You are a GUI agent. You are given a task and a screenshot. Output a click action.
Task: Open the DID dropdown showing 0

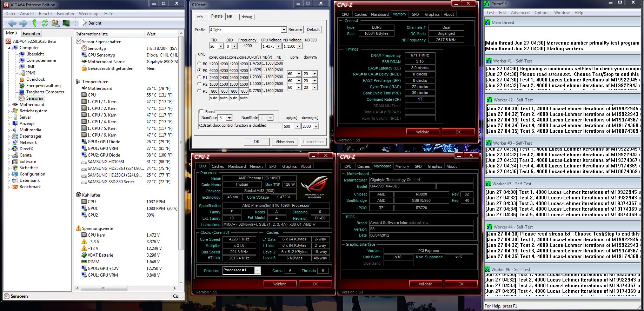234,46
